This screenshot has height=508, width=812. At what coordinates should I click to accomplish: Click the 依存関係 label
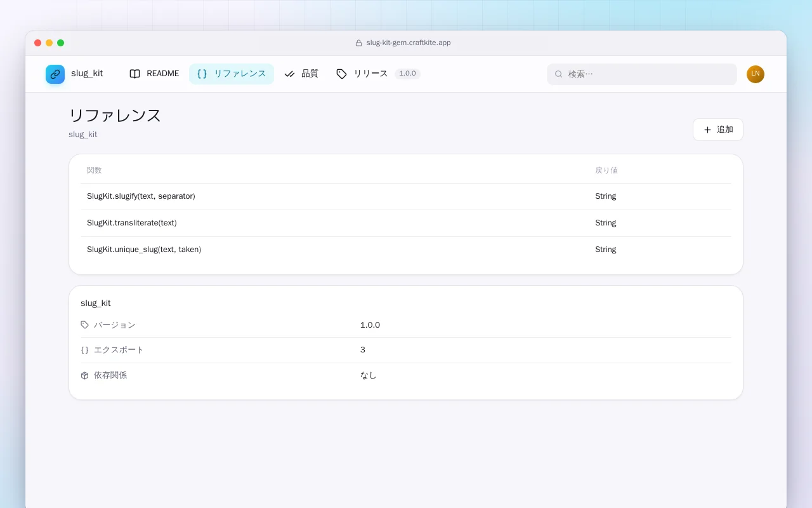(110, 375)
